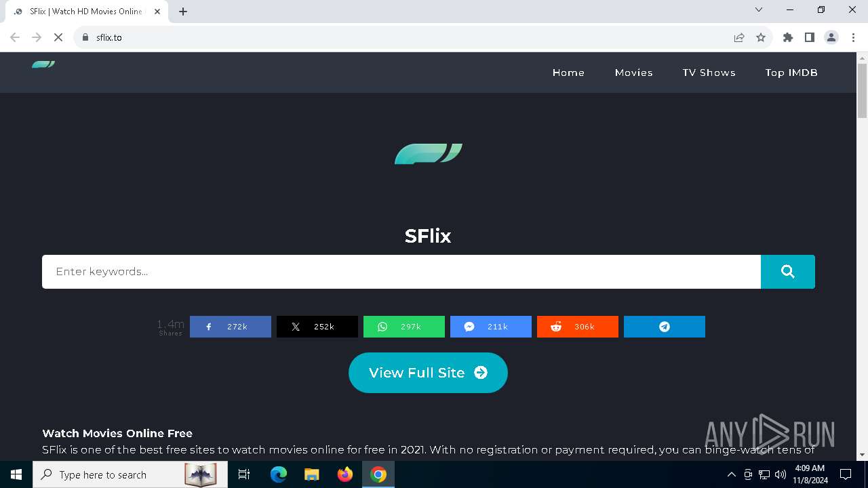Click the SFlix logo in the header
This screenshot has height=488, width=868.
tap(43, 64)
